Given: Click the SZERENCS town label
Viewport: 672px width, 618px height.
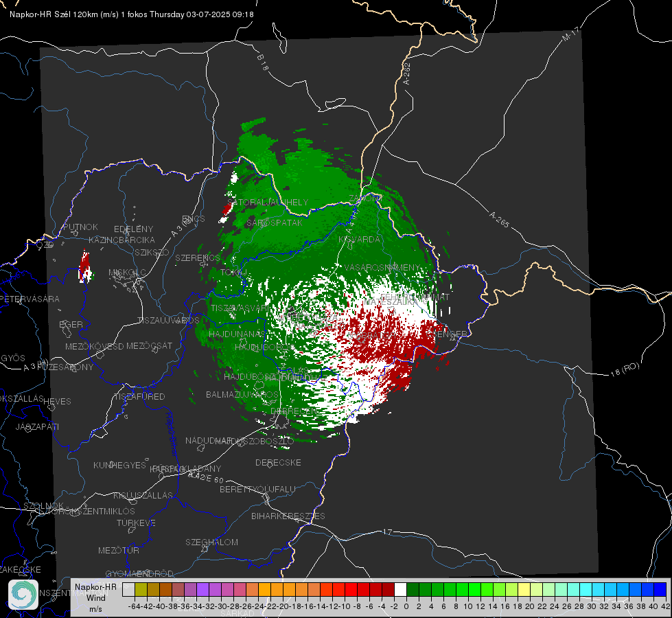Looking at the screenshot, I should pyautogui.click(x=198, y=257).
